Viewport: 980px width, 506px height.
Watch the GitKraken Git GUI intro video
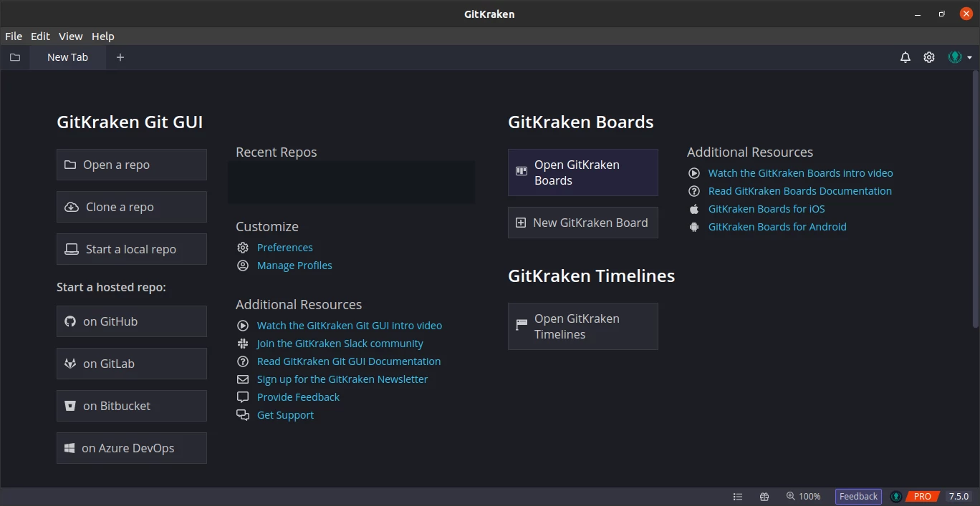point(350,326)
